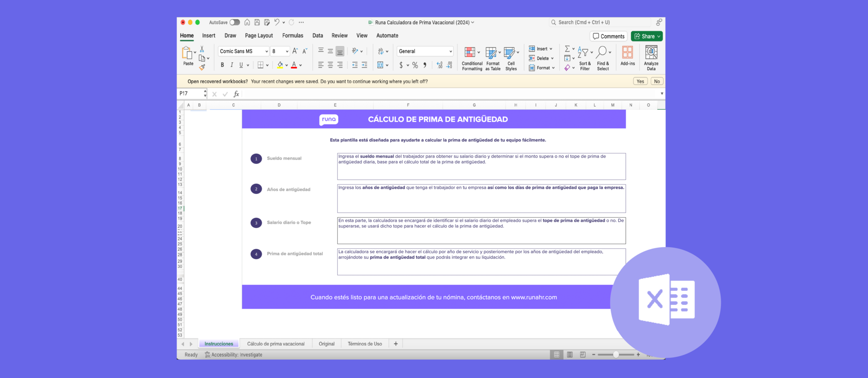Open the borders dropdown arrow
The height and width of the screenshot is (378, 868).
pos(267,65)
